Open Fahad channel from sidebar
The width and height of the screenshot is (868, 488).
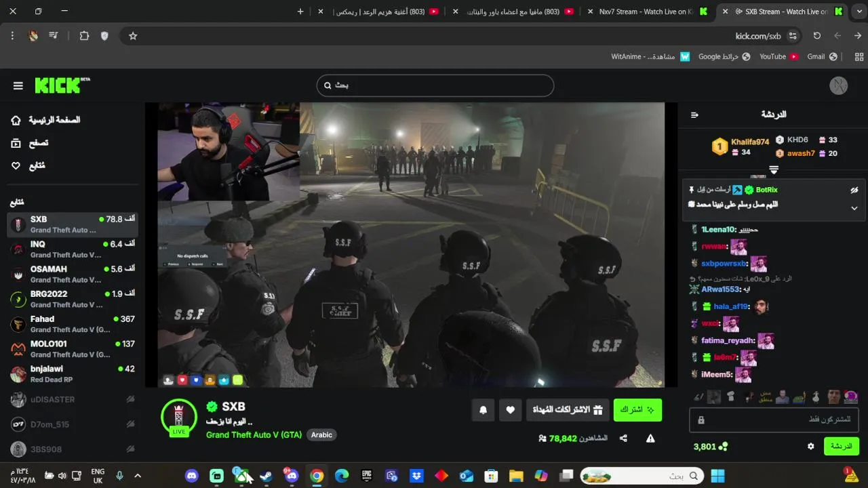[73, 324]
